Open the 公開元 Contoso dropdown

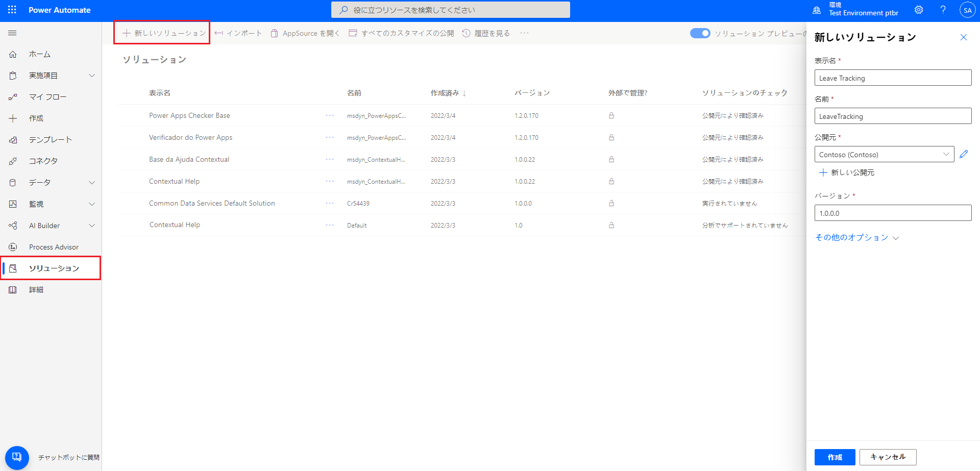(x=884, y=155)
